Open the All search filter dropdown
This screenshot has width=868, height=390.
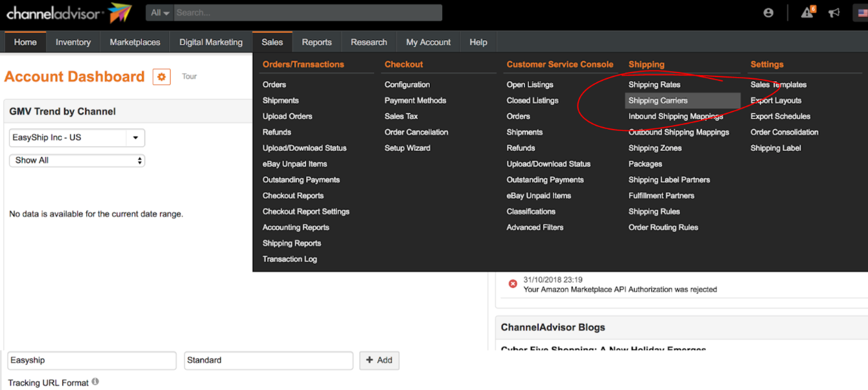[159, 12]
